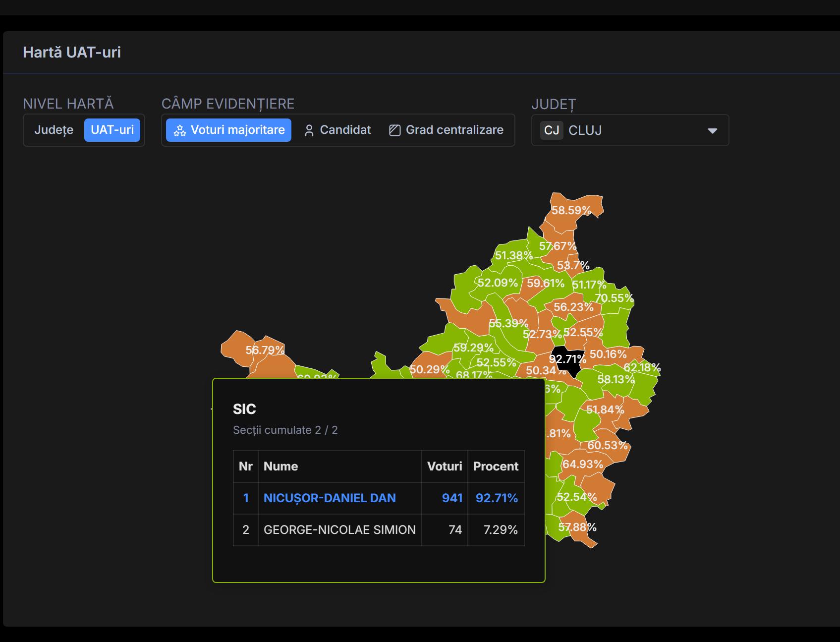Click the person icon beside Candidat
The image size is (840, 642).
309,130
